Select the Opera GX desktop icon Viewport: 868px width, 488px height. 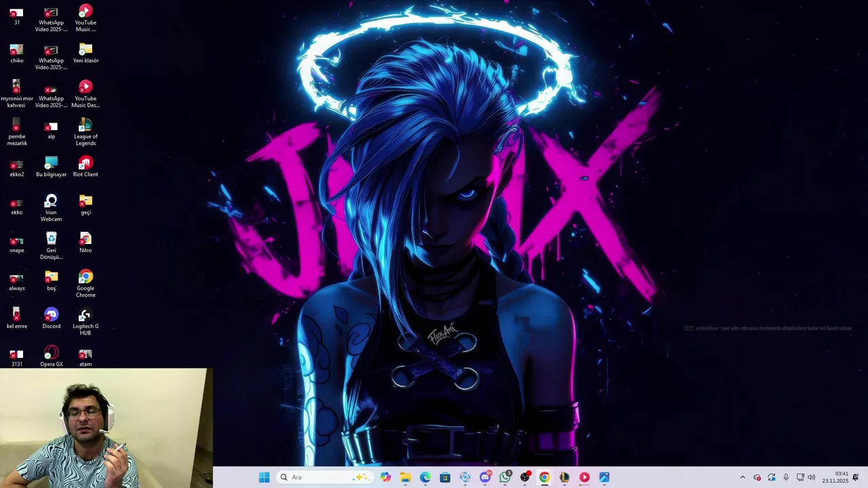tap(51, 357)
